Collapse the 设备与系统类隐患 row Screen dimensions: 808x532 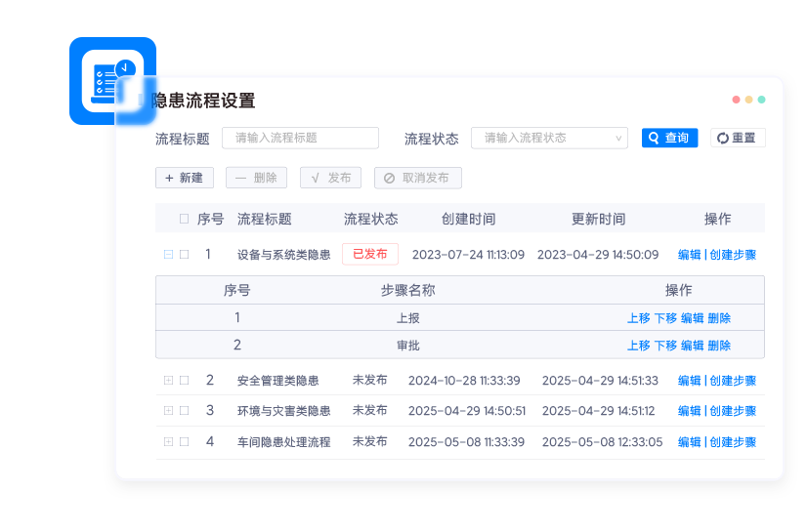pyautogui.click(x=168, y=255)
